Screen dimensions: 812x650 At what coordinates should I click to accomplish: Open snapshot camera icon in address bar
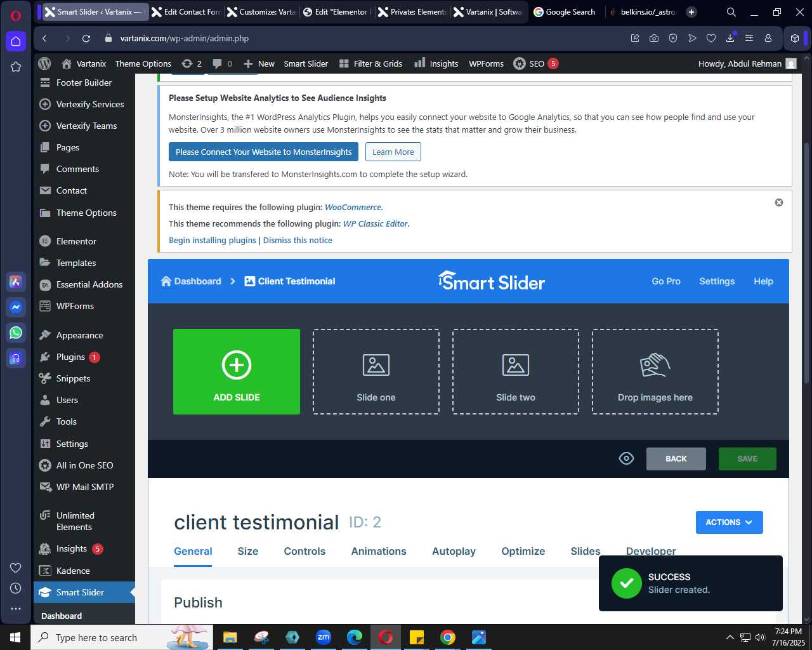(x=654, y=38)
